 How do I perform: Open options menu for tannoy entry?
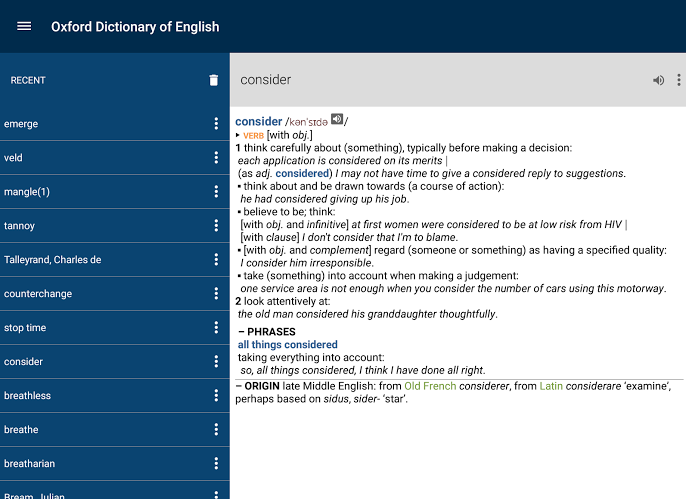pyautogui.click(x=216, y=226)
